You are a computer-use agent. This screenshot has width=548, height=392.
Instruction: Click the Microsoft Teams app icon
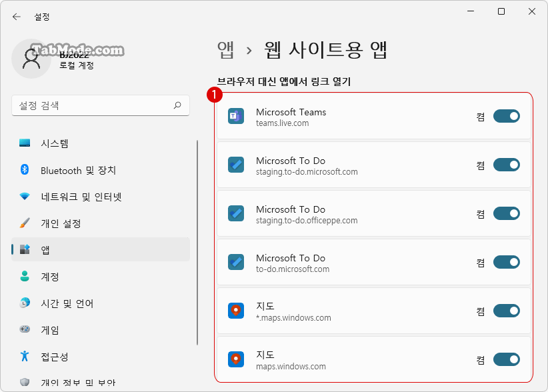click(236, 117)
